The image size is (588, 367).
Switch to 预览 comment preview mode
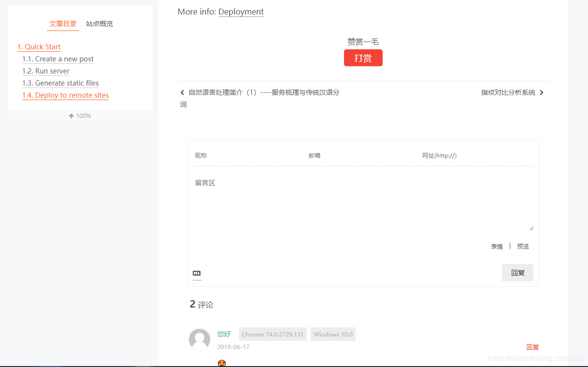click(522, 246)
